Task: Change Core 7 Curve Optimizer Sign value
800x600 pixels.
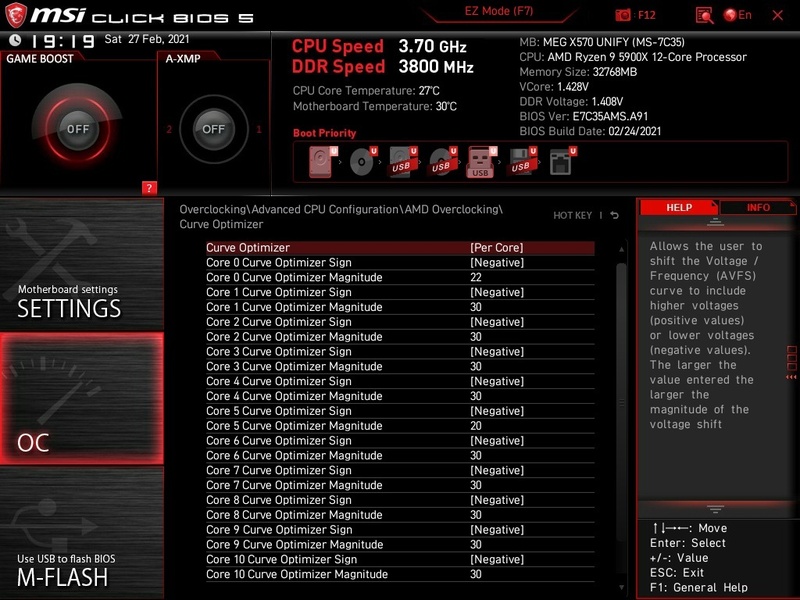Action: tap(497, 470)
